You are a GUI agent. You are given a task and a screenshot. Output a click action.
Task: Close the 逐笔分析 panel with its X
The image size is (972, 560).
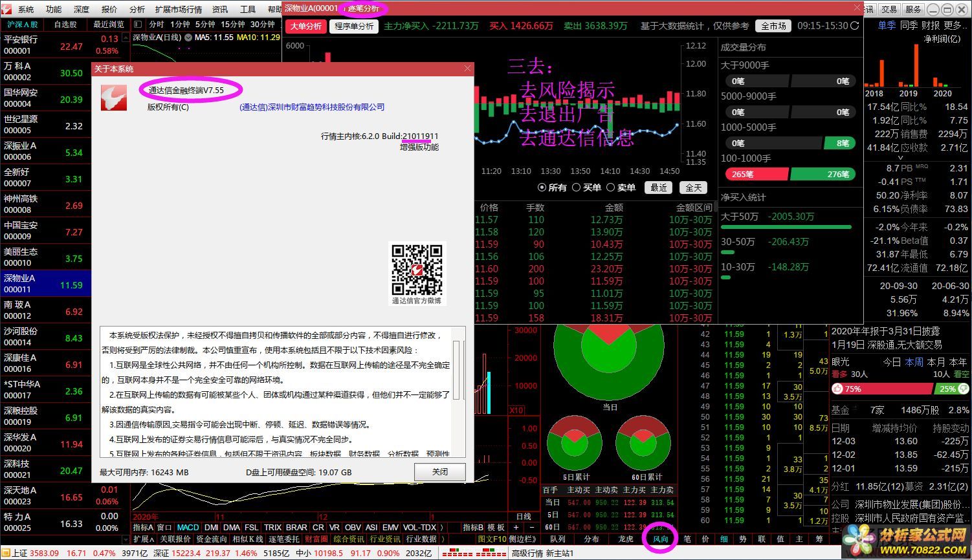point(857,8)
